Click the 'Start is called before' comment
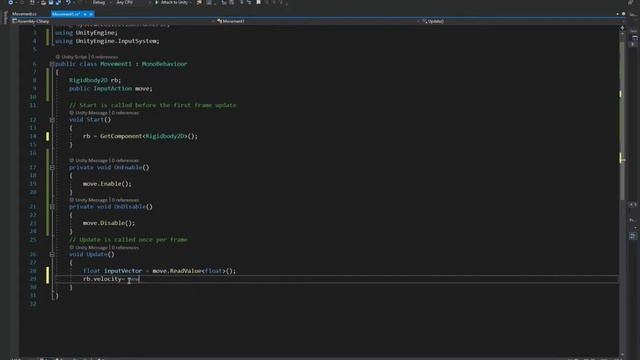This screenshot has height=360, width=640. coord(153,105)
